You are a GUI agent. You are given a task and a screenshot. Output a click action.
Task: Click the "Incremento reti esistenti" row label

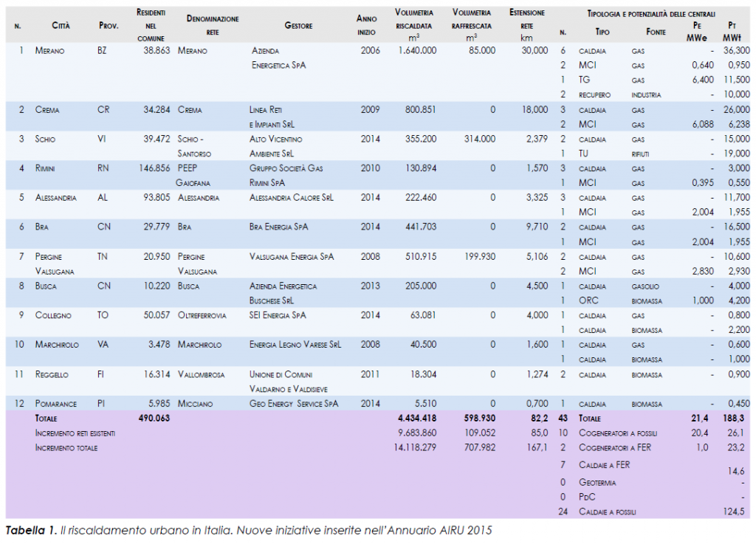75,433
